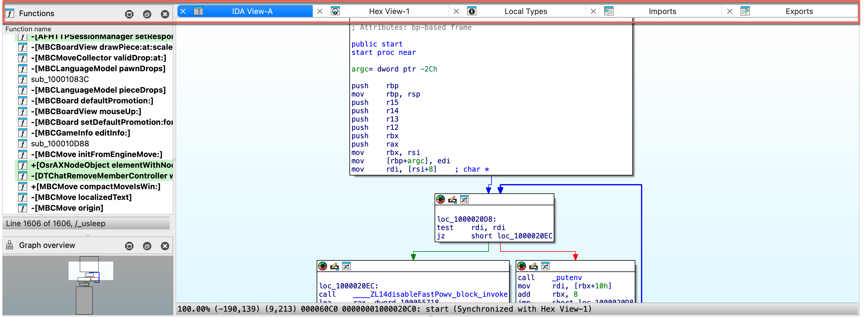Click the Functions panel icon
The image size is (868, 317).
click(x=10, y=13)
